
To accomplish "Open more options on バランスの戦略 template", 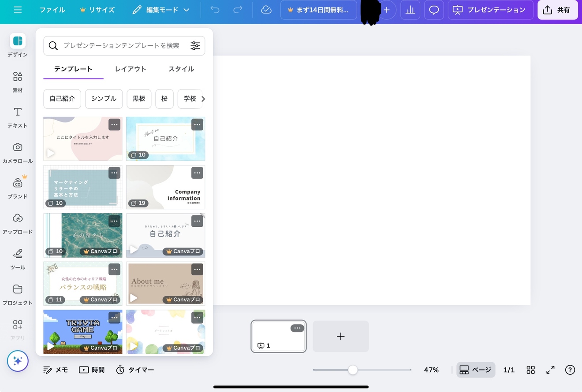I will pyautogui.click(x=115, y=270).
